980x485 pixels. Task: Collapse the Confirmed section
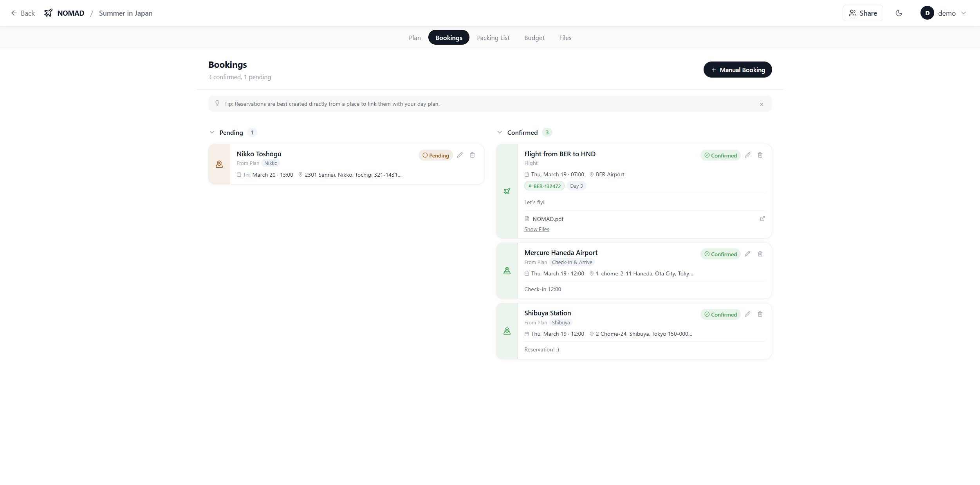(500, 132)
